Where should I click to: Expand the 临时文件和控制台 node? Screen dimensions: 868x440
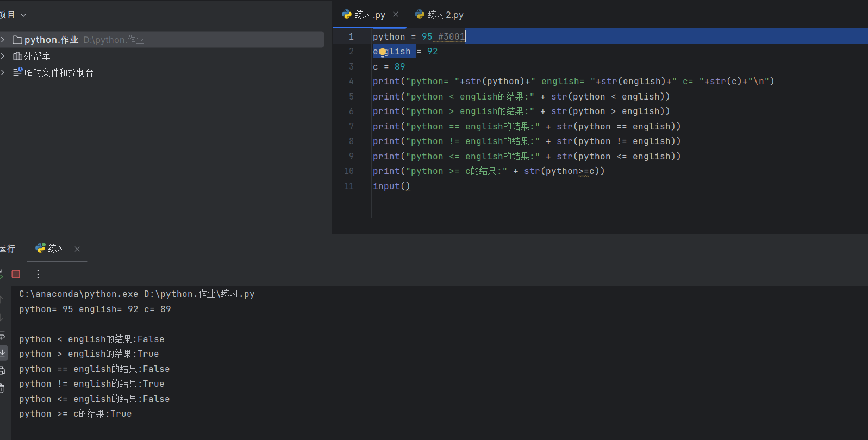3,72
